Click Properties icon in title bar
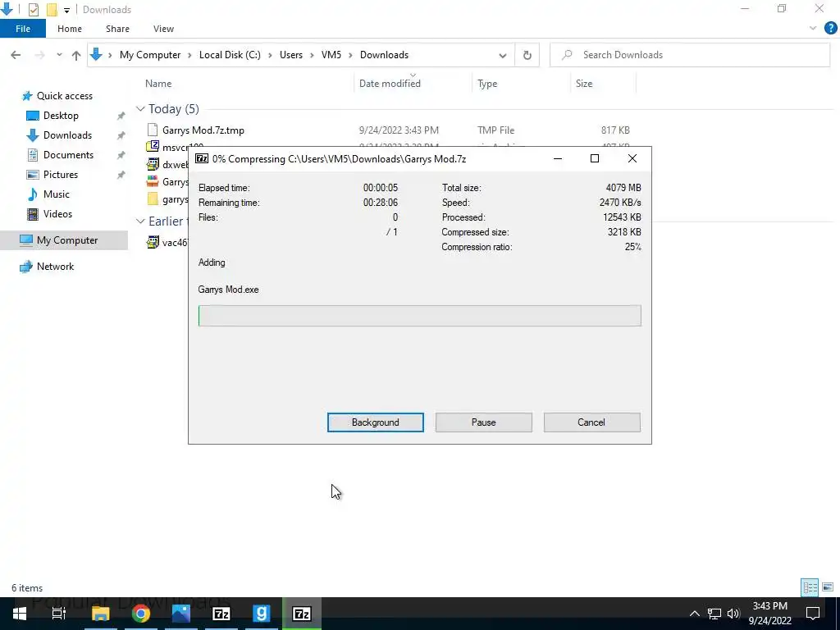This screenshot has height=630, width=840. coord(33,9)
